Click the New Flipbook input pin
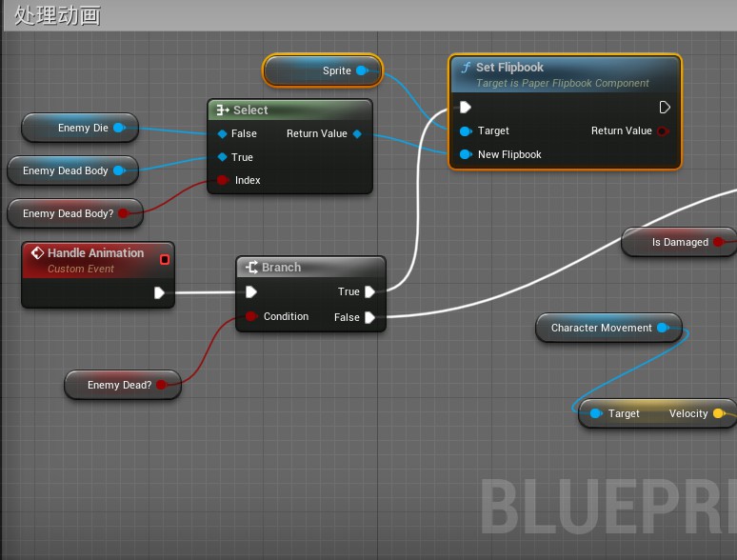Image resolution: width=737 pixels, height=560 pixels. 466,154
